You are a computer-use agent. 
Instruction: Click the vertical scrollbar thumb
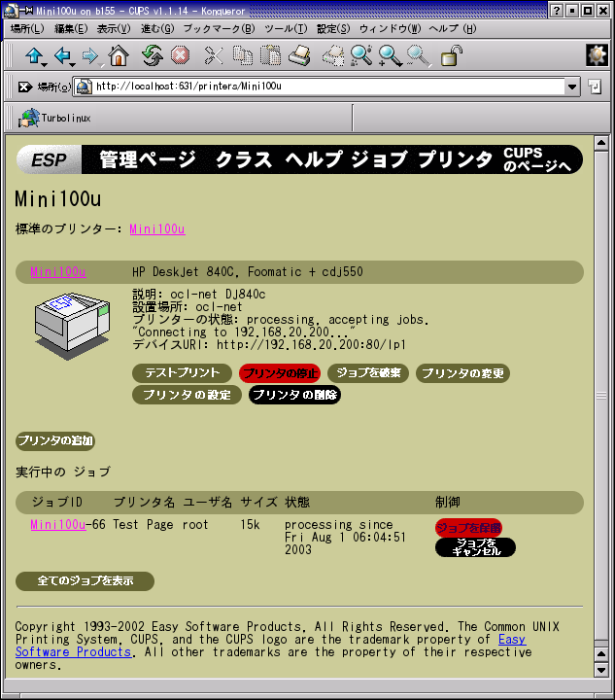coord(601,396)
